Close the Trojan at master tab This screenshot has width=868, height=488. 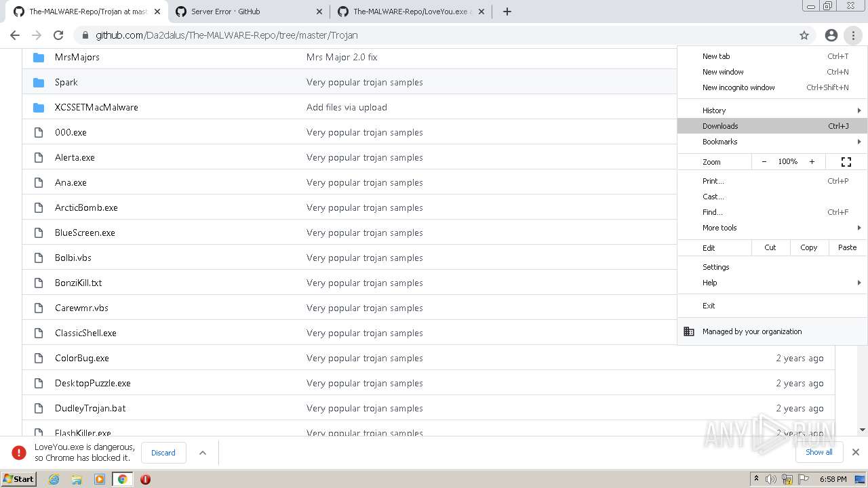click(157, 12)
